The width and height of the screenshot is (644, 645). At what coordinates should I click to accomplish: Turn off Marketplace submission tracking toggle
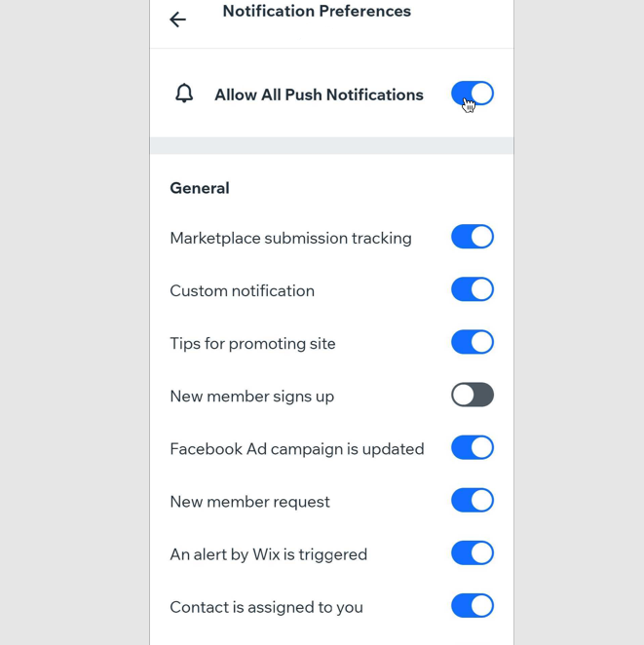tap(473, 237)
